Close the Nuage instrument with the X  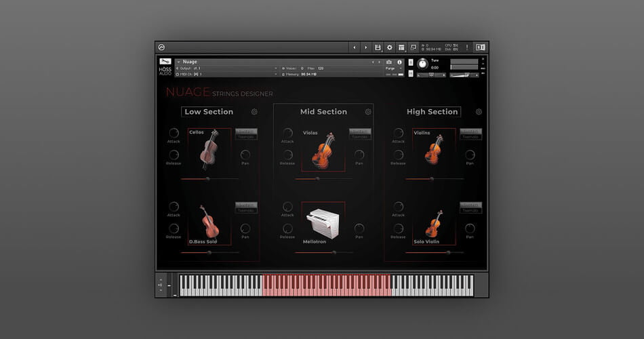coord(483,59)
